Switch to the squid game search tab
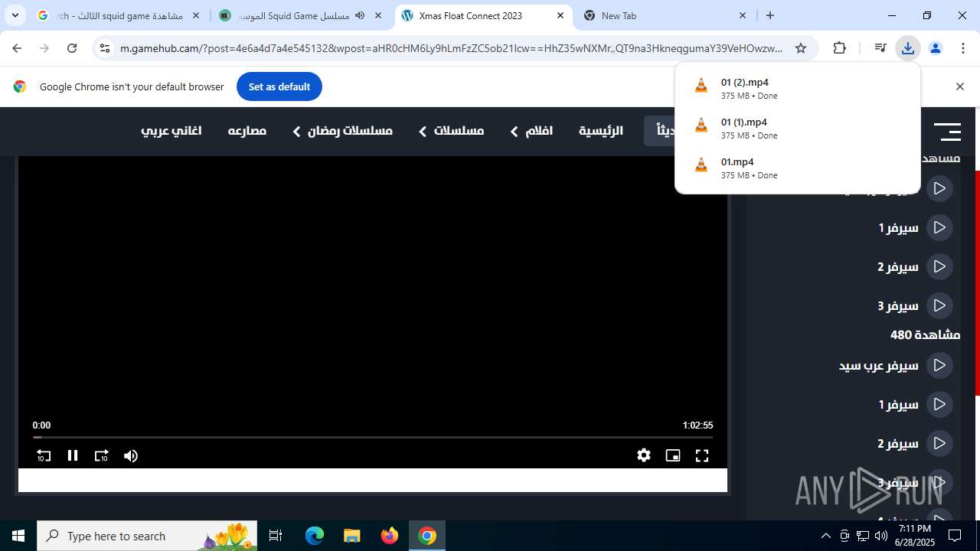The width and height of the screenshot is (980, 551). [x=118, y=15]
